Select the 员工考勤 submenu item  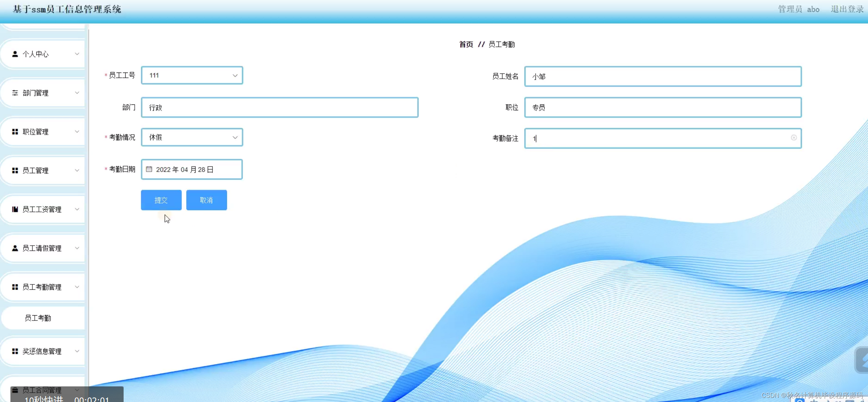[38, 318]
